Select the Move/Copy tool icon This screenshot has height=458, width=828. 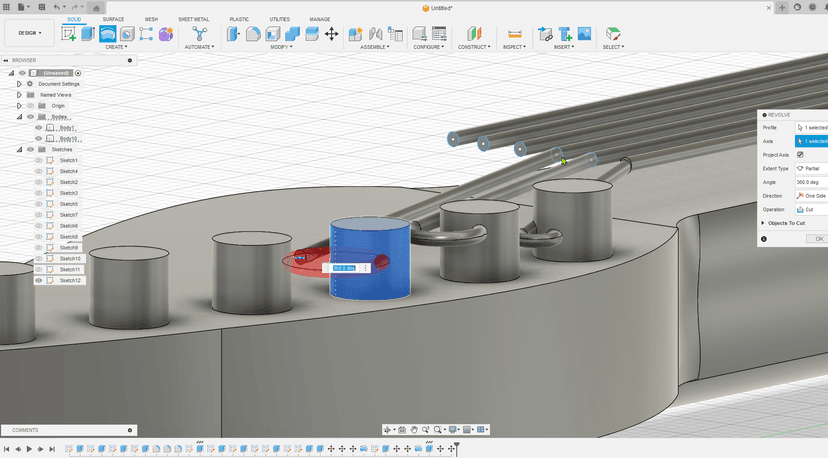coord(331,34)
